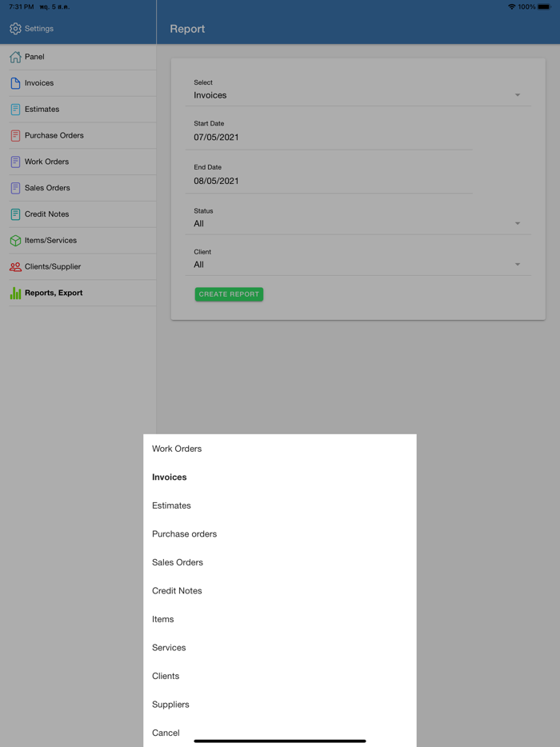
Task: Select Items report option
Action: pos(280,619)
